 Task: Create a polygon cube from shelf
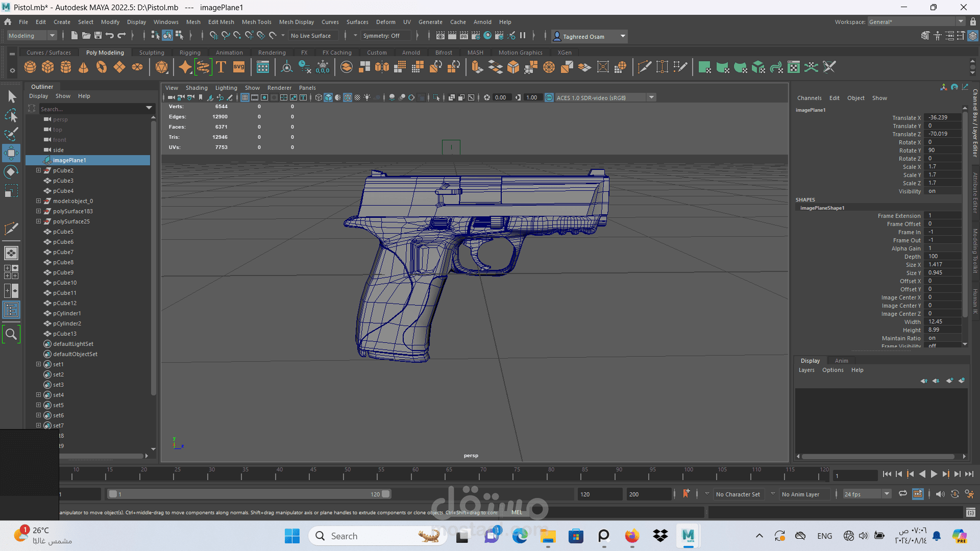coord(48,67)
